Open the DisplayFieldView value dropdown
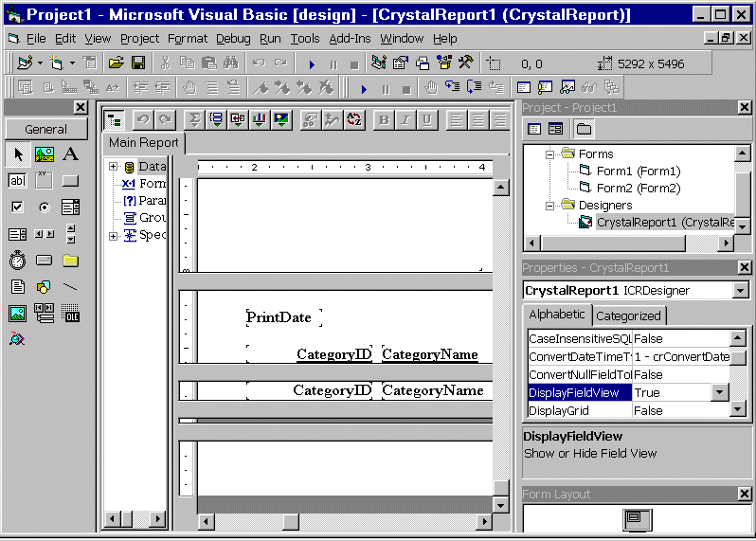The image size is (756, 541). pyautogui.click(x=719, y=392)
